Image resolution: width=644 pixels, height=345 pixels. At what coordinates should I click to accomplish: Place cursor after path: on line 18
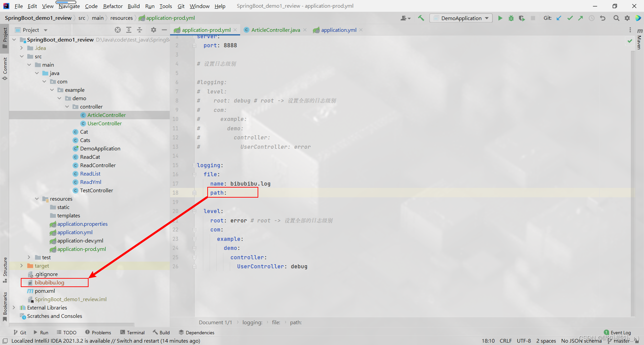(x=227, y=193)
